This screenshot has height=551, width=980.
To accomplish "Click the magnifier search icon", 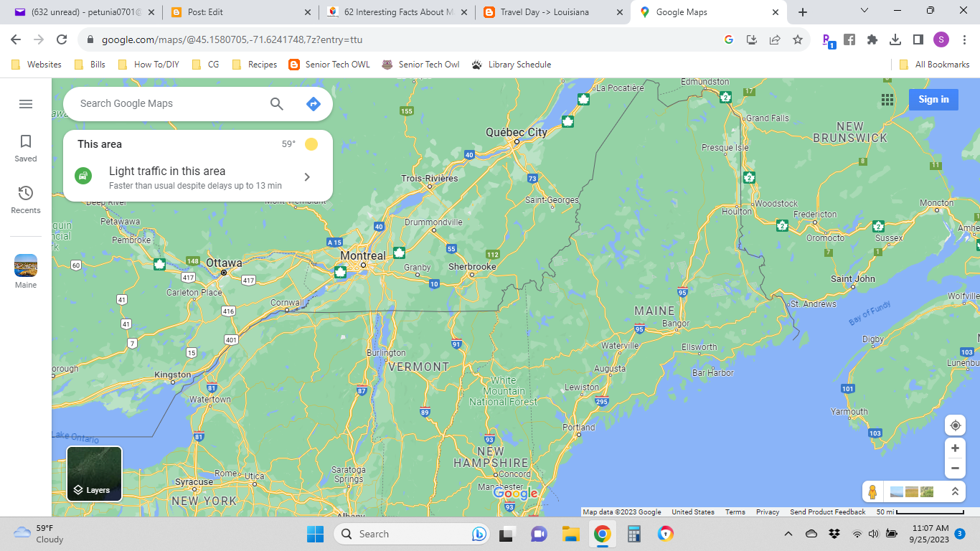I will [277, 103].
